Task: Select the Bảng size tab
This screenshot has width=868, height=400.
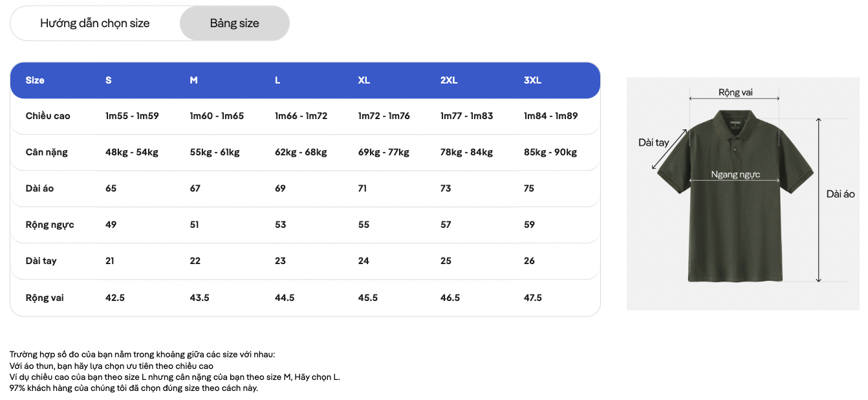Action: point(234,23)
